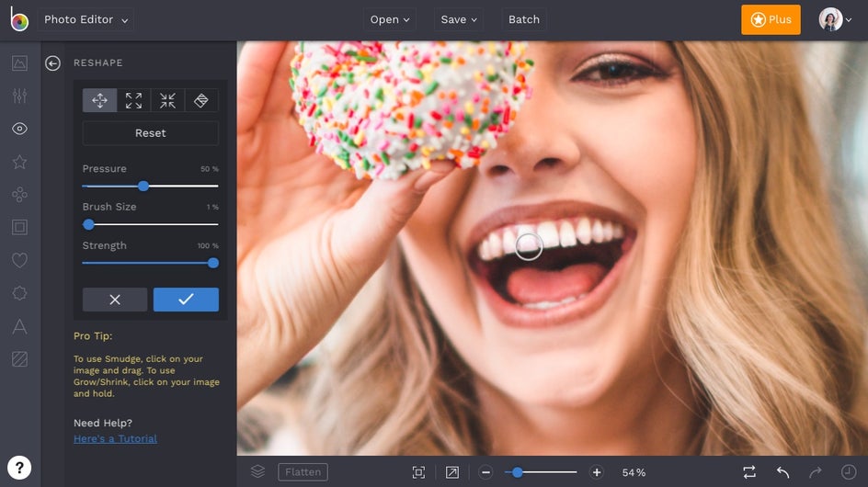
Task: Apply reshape with the blue checkmark button
Action: [x=186, y=300]
